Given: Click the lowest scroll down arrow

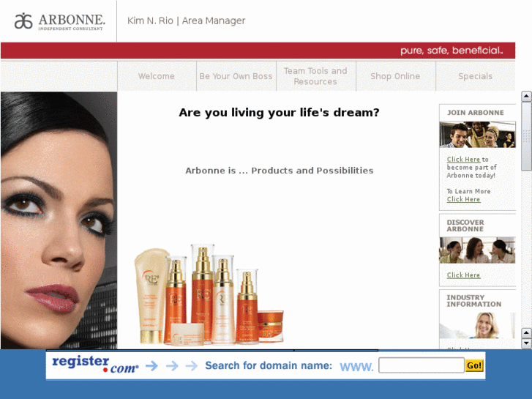Looking at the screenshot, I should tap(526, 343).
